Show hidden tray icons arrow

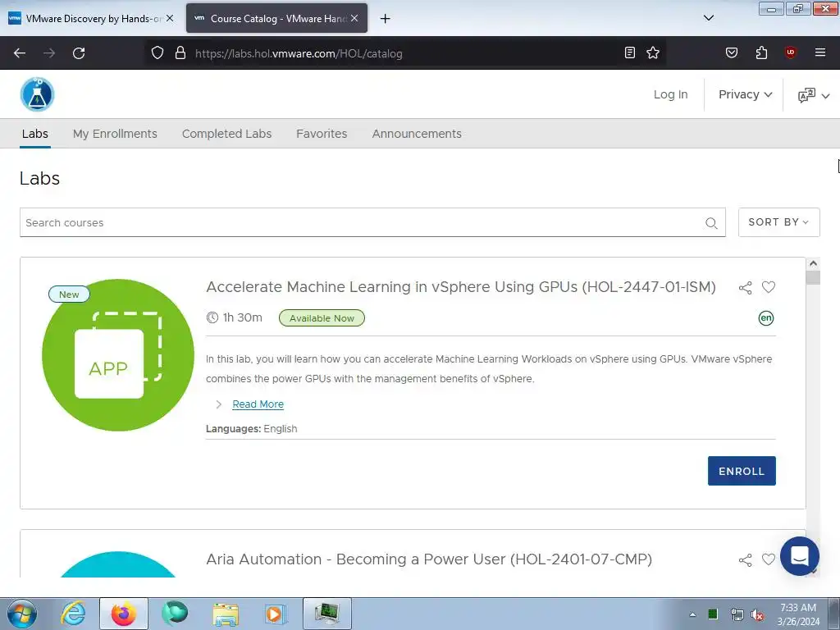pyautogui.click(x=692, y=615)
